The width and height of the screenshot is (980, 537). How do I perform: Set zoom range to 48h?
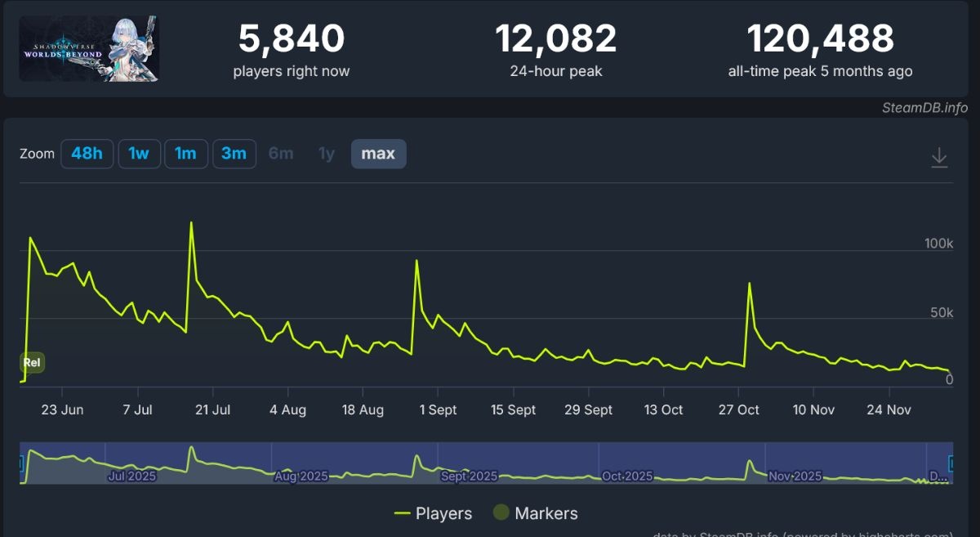click(x=87, y=154)
